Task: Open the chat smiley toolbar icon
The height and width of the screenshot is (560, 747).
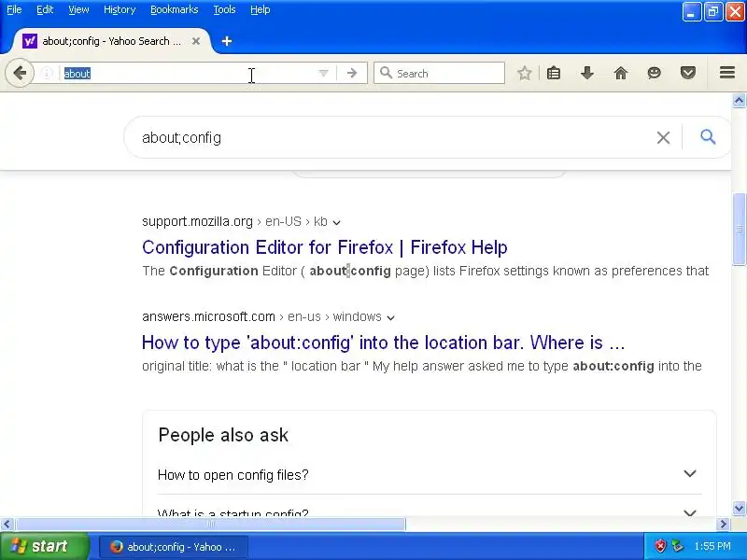Action: [655, 73]
